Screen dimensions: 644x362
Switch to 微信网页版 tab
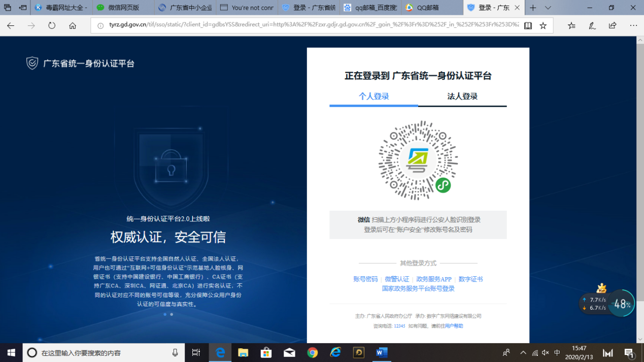123,8
